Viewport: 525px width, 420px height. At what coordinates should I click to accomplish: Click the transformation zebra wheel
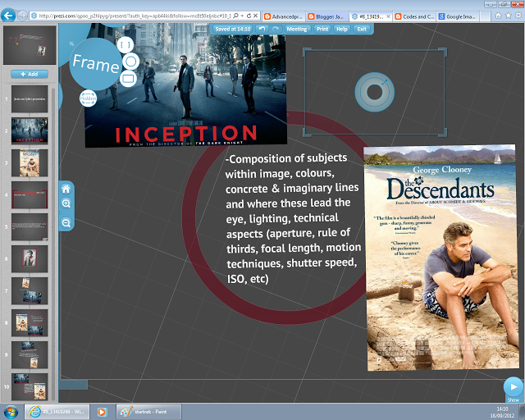click(x=374, y=92)
